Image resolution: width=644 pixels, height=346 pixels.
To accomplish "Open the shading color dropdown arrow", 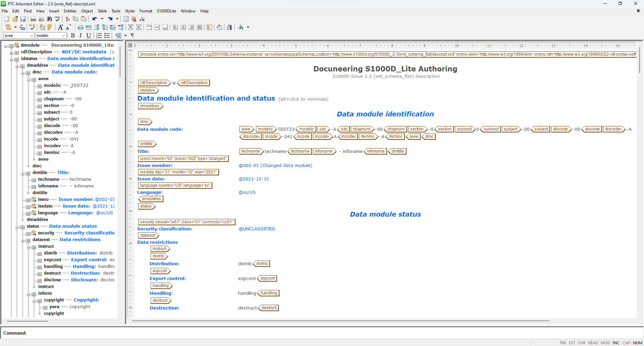I will pyautogui.click(x=248, y=27).
